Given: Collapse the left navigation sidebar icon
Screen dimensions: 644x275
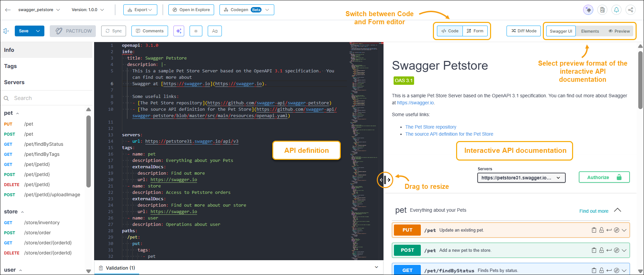Looking at the screenshot, I should pyautogui.click(x=6, y=31).
